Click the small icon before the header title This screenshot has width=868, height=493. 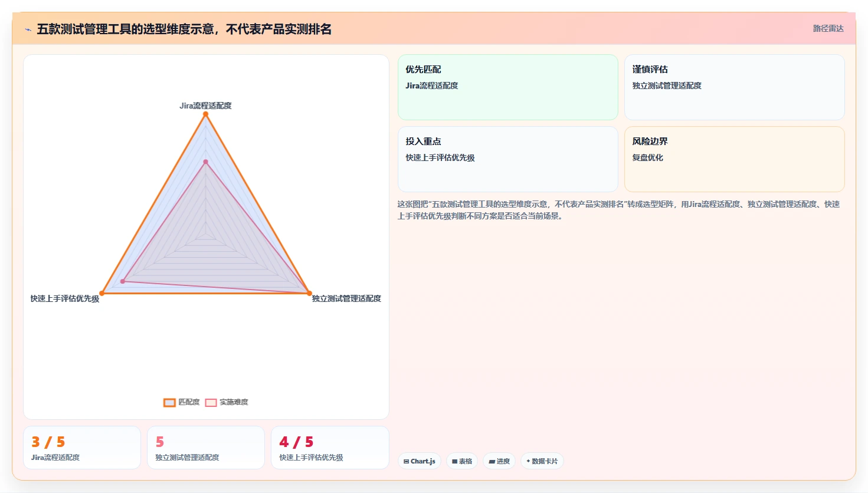[28, 29]
